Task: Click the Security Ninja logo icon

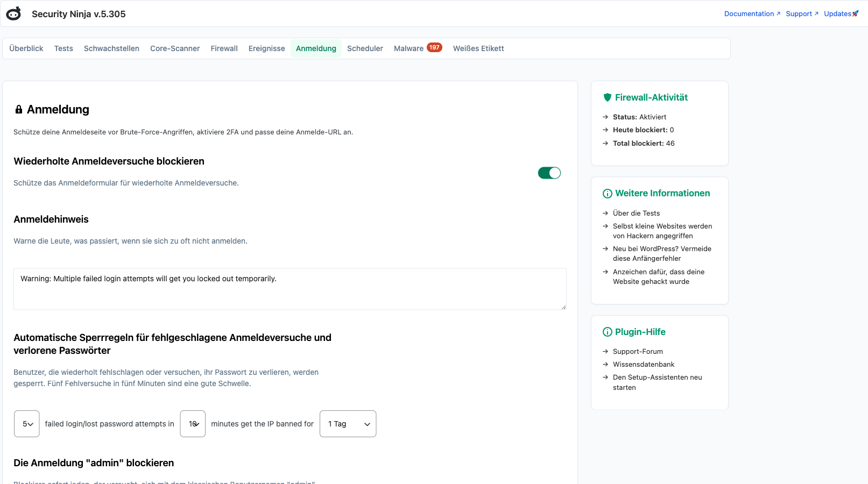Action: (x=13, y=13)
